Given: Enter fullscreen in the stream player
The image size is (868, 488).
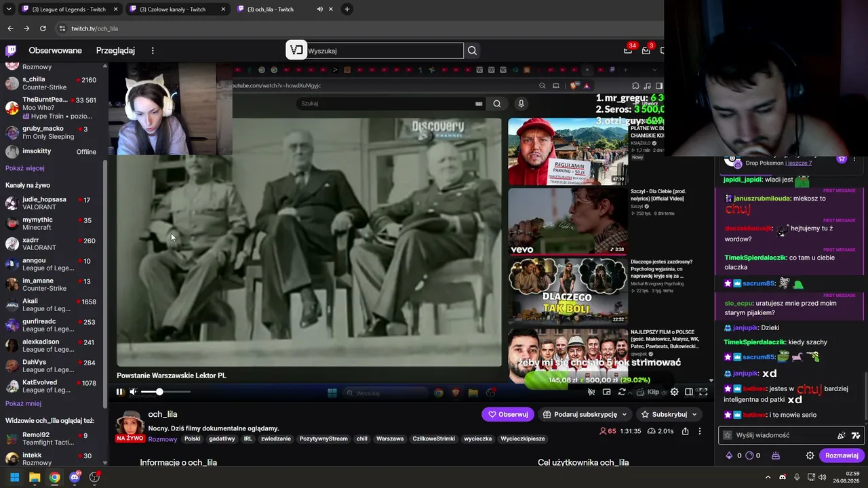Looking at the screenshot, I should (x=703, y=392).
